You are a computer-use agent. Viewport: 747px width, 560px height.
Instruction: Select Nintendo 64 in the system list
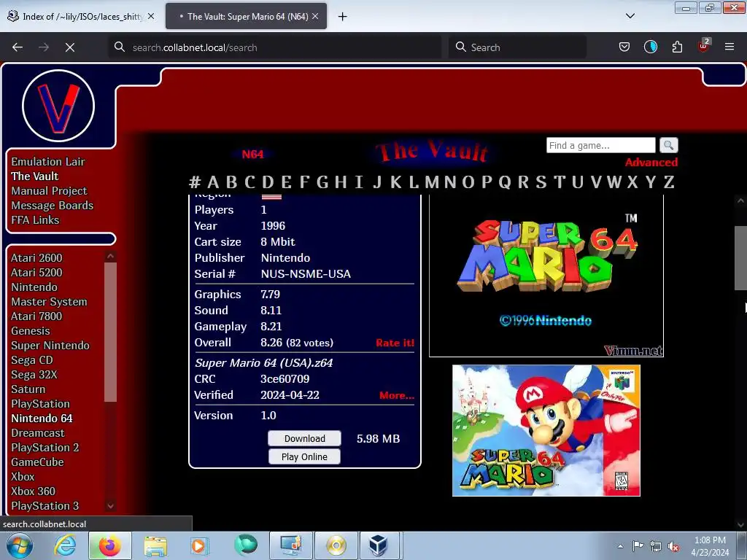tap(42, 419)
